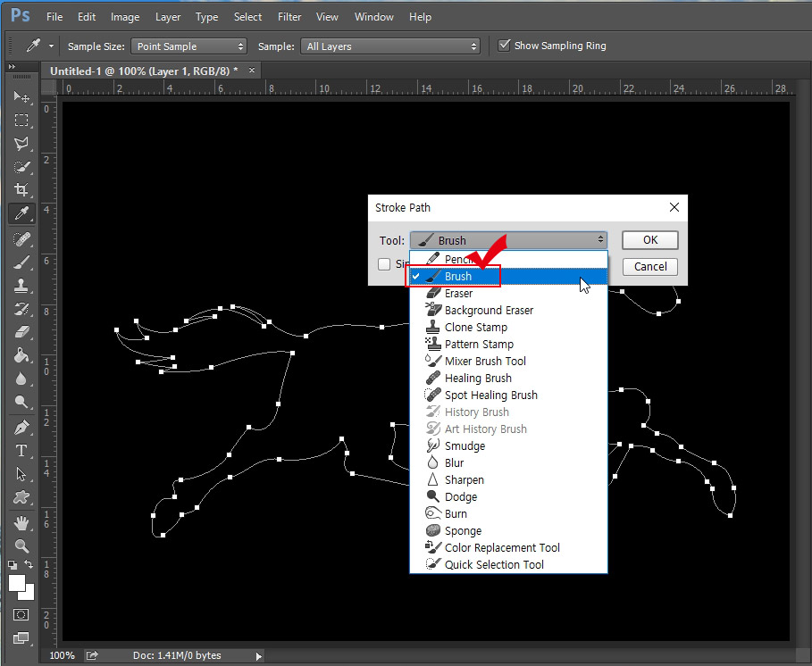Select the Clone Stamp tool in toolbox
Screen dimensions: 812x666
click(21, 286)
